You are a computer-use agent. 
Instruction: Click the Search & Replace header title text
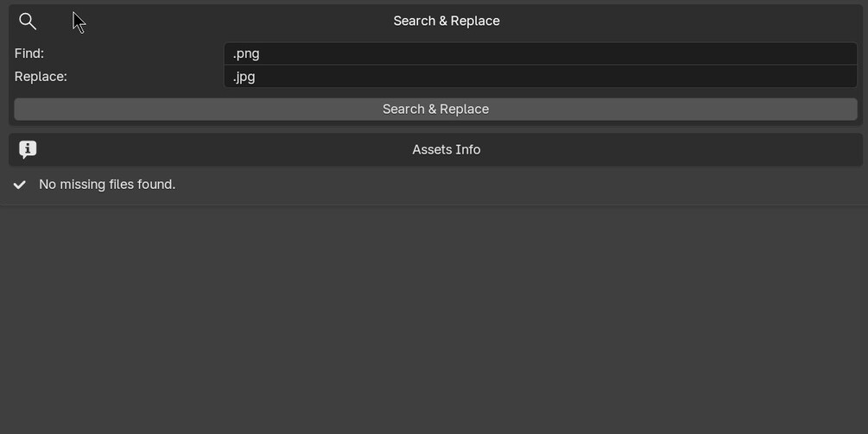(x=447, y=21)
